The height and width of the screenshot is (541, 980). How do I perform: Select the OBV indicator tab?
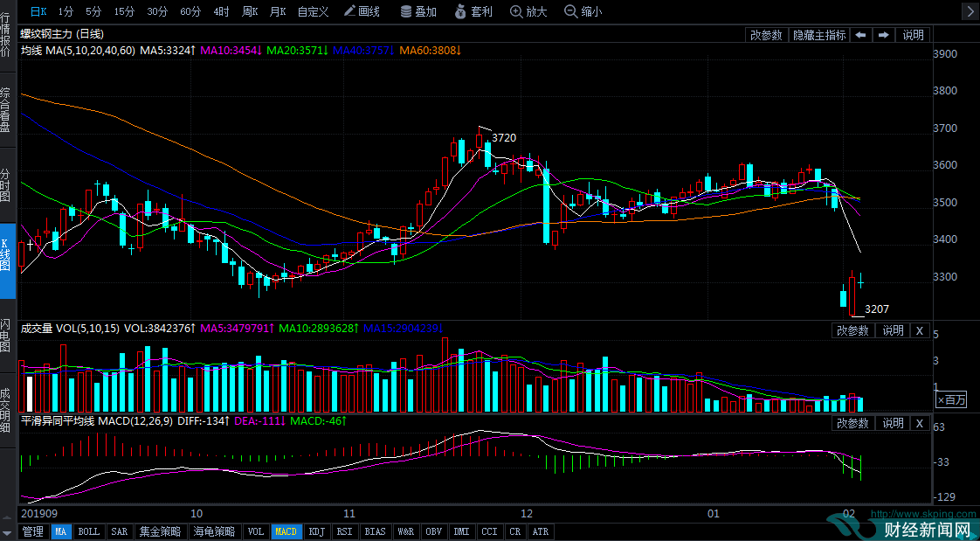pos(434,531)
